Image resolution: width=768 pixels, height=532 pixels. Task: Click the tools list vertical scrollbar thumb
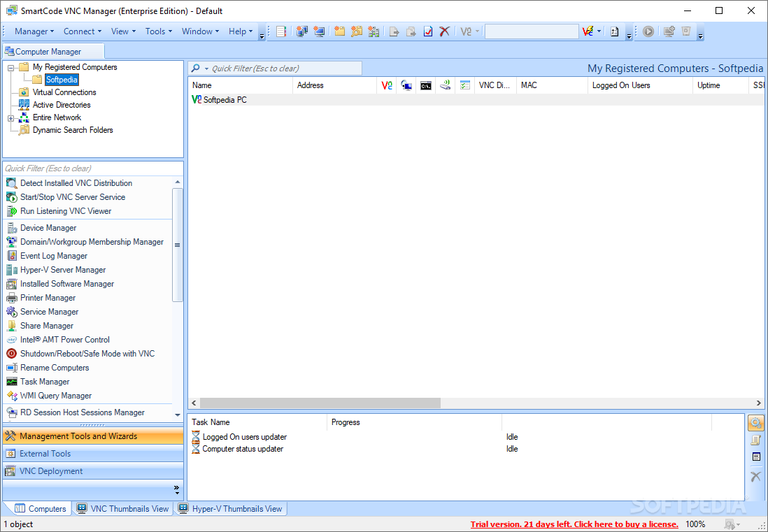coord(178,245)
